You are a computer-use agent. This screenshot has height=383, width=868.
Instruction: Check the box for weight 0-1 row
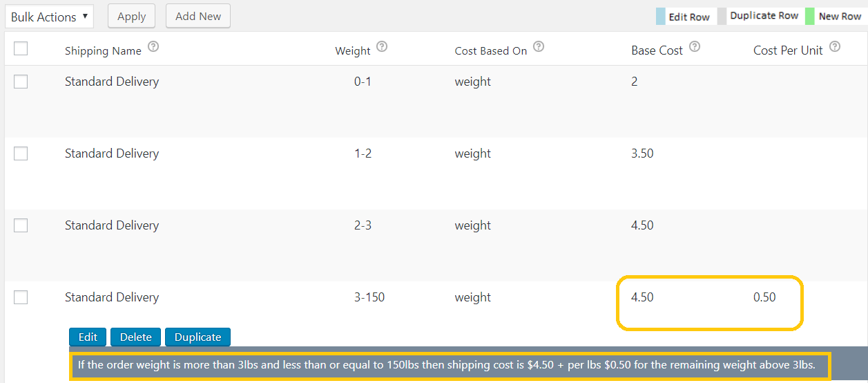21,82
